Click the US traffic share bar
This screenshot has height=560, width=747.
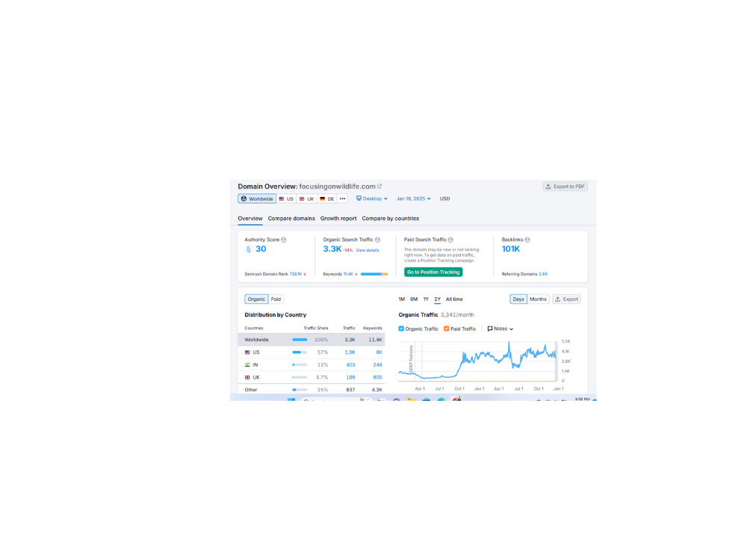300,352
